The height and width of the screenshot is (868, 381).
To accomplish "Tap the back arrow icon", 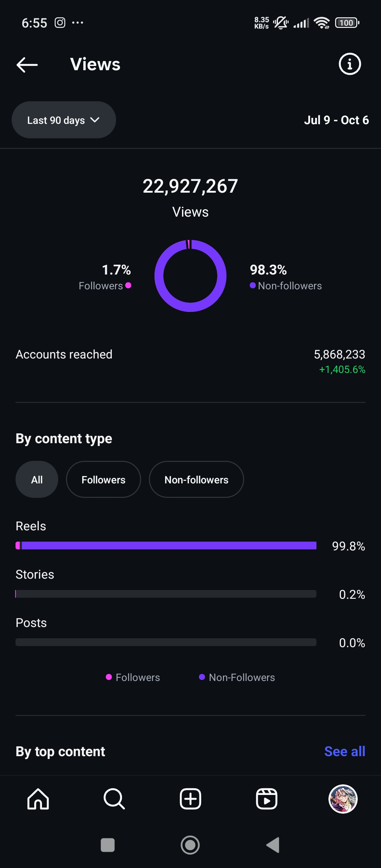I will point(27,65).
